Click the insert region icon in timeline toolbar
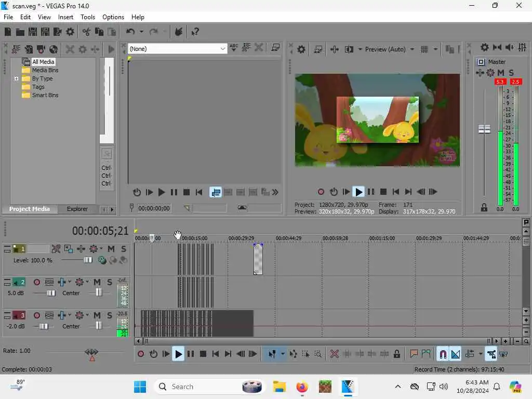 [426, 354]
